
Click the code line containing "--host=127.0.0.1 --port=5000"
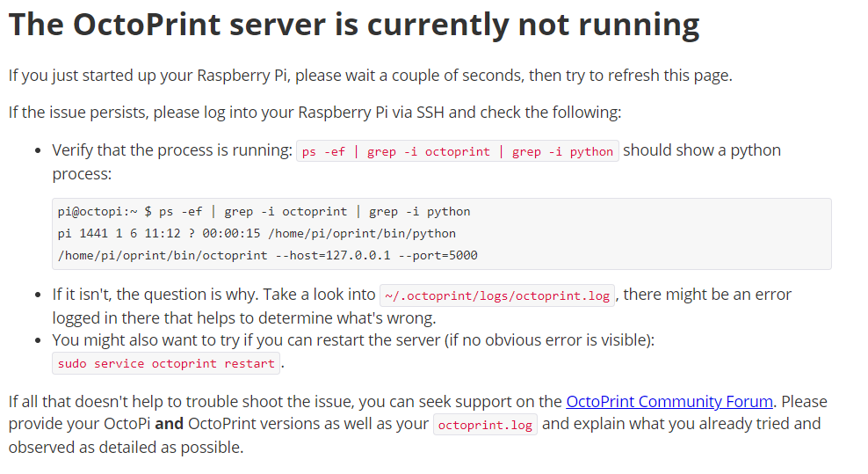point(267,256)
